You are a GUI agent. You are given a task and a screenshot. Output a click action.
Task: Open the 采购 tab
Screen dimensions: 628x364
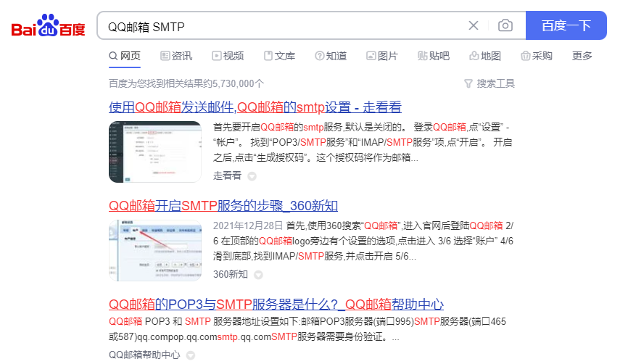click(537, 56)
